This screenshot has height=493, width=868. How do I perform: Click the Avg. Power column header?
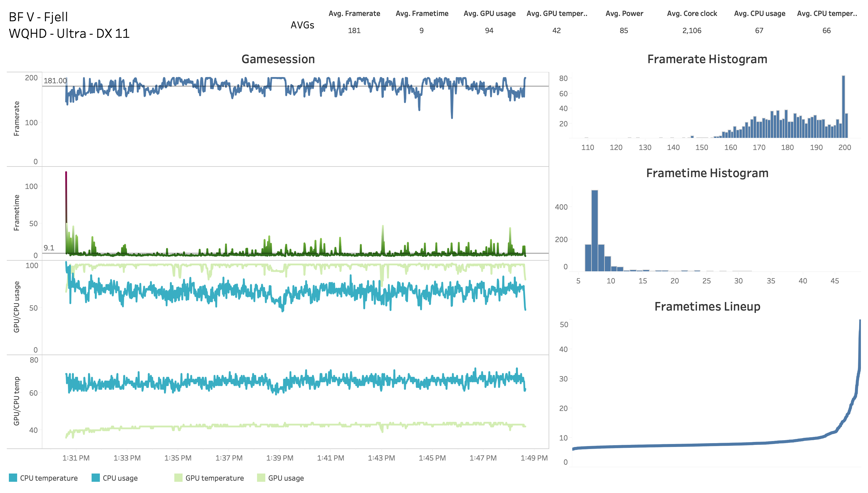(x=624, y=14)
